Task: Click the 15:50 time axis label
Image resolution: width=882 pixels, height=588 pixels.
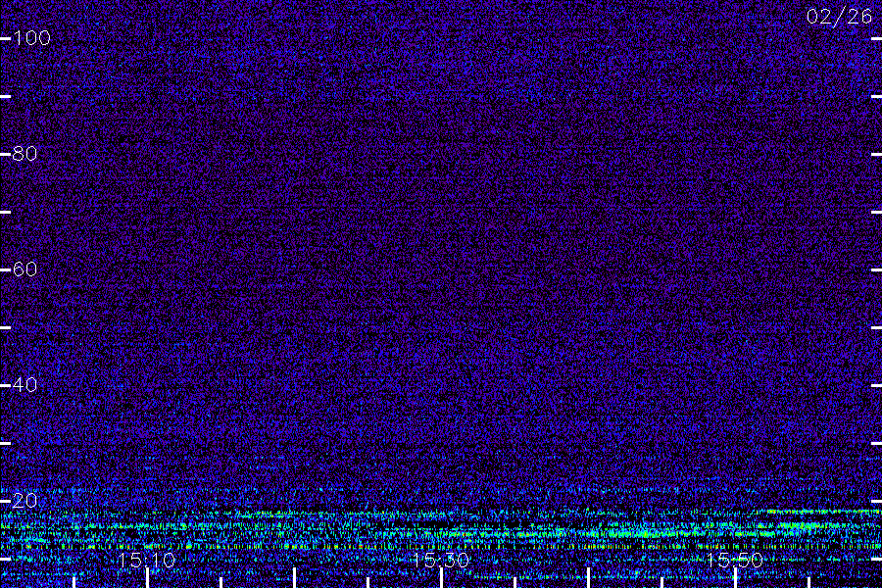Action: point(735,560)
